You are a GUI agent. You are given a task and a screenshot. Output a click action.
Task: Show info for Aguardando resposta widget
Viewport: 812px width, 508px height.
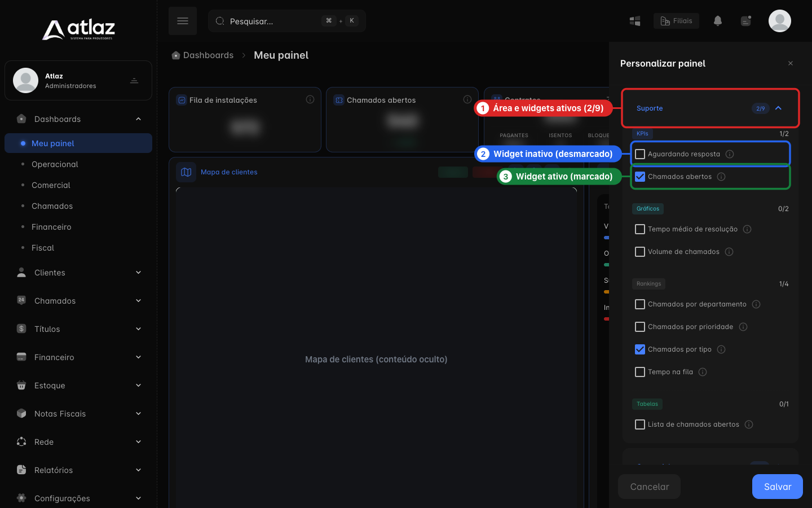(x=730, y=154)
